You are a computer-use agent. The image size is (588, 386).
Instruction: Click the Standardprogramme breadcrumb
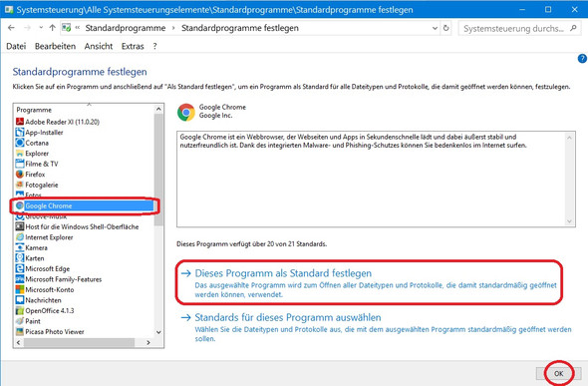pos(126,28)
